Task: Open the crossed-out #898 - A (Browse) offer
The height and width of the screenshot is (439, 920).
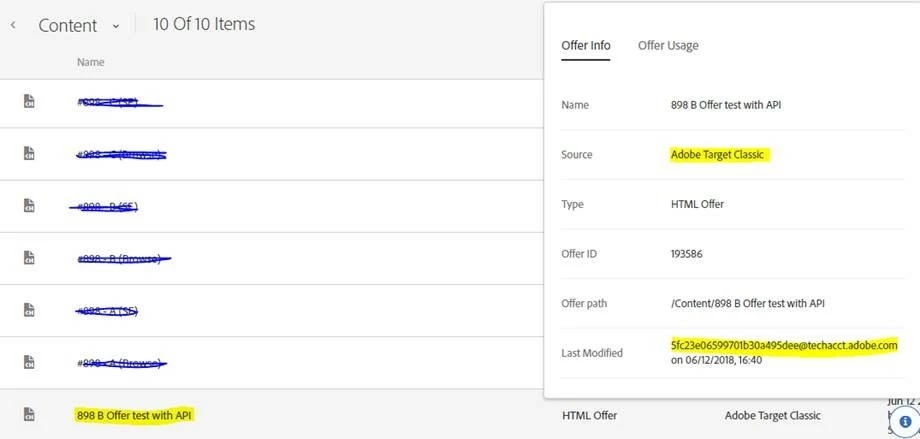Action: 121,363
